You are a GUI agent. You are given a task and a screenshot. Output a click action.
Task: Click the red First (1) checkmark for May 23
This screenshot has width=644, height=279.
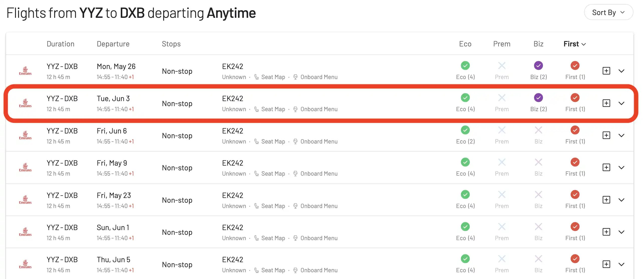pos(575,194)
